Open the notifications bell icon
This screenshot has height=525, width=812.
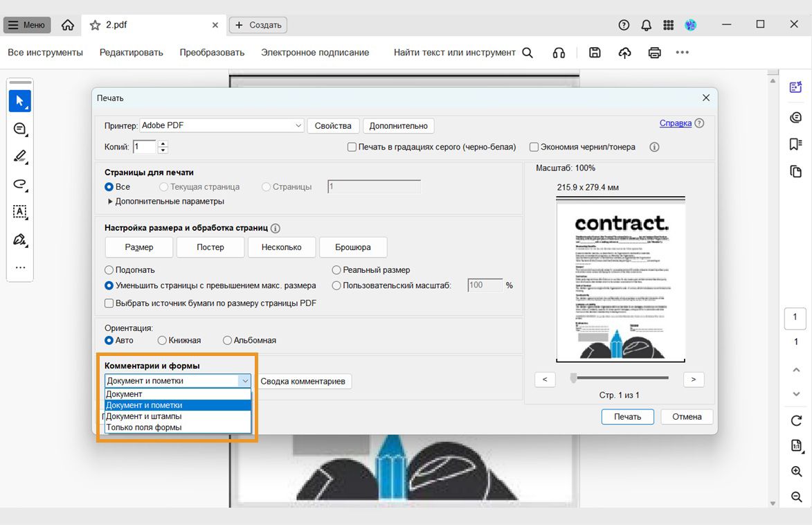coord(647,25)
